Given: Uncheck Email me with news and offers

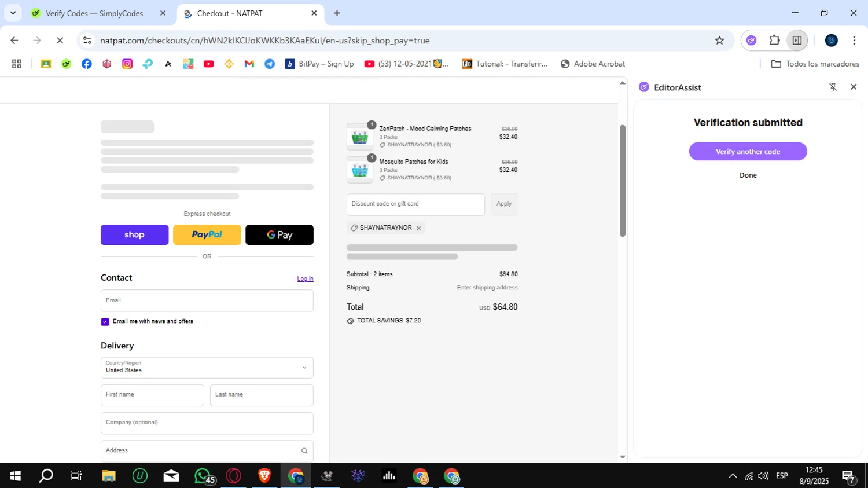Looking at the screenshot, I should 105,322.
